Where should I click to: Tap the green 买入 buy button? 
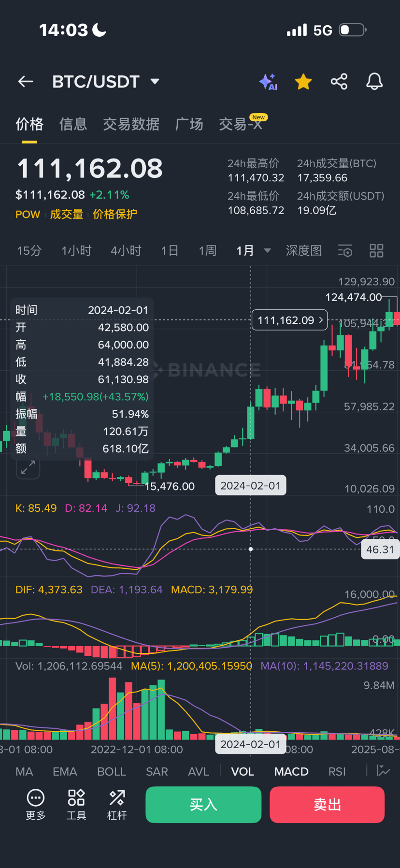(203, 805)
